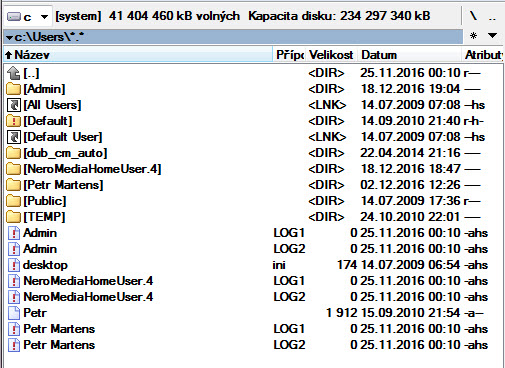Open the history list down arrow
The image size is (505, 368).
point(492,35)
